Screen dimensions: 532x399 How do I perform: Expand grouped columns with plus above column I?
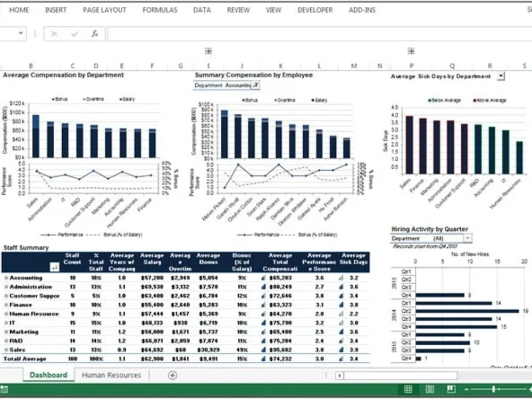tap(209, 51)
